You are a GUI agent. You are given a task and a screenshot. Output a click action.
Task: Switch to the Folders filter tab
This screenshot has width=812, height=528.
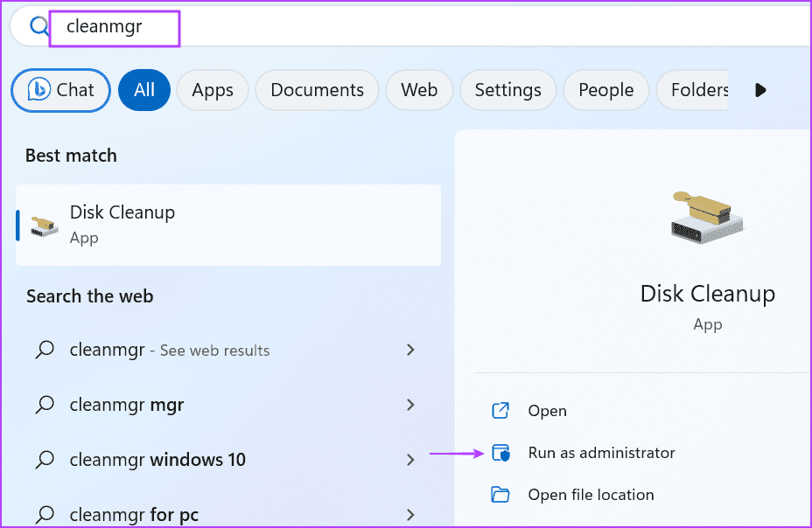(693, 90)
